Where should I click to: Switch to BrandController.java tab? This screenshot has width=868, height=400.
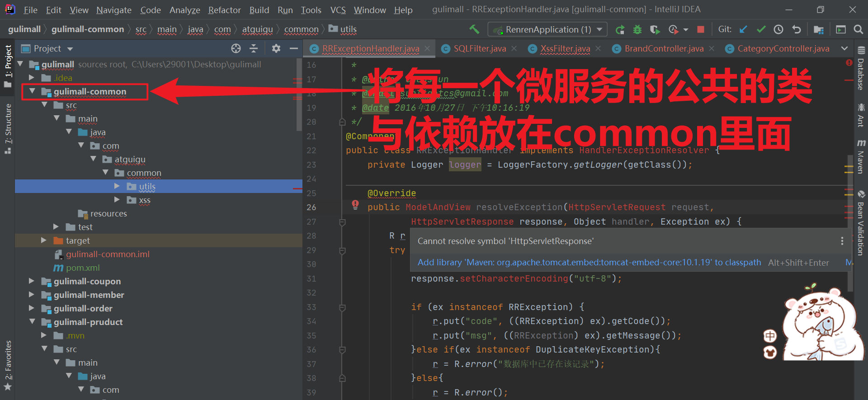[x=664, y=48]
